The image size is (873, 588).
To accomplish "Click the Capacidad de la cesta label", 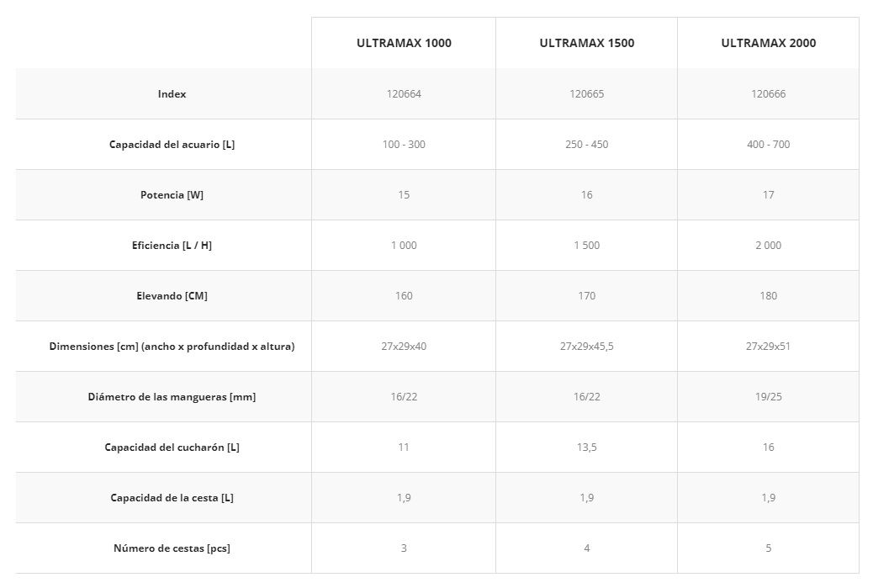I will (x=172, y=498).
